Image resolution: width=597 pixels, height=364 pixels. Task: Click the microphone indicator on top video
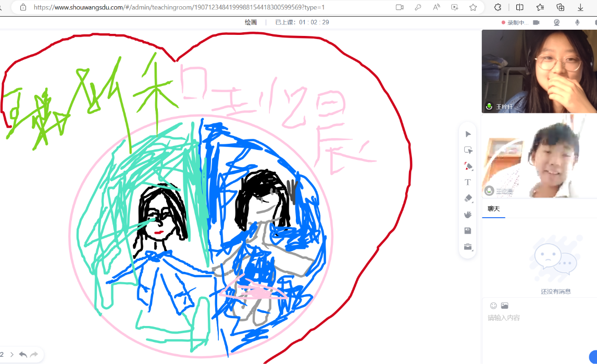(x=489, y=106)
